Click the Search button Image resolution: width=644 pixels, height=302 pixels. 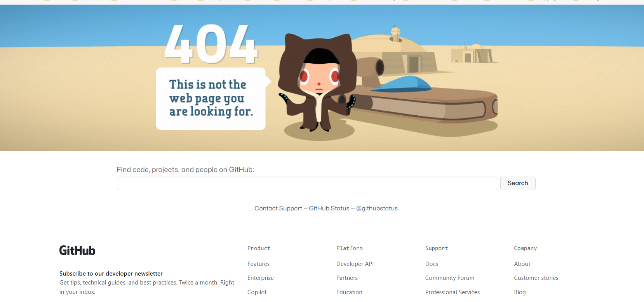click(x=518, y=184)
